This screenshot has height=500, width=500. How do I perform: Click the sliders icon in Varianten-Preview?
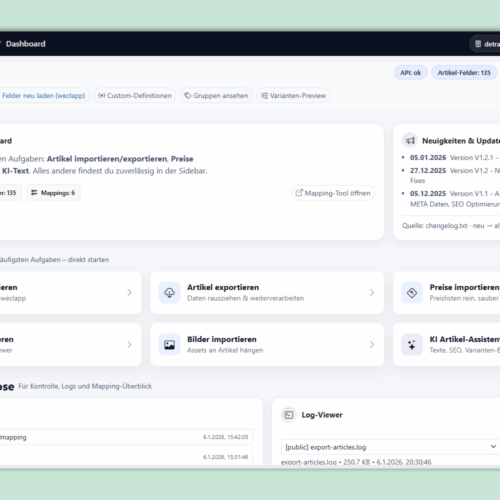pos(264,96)
